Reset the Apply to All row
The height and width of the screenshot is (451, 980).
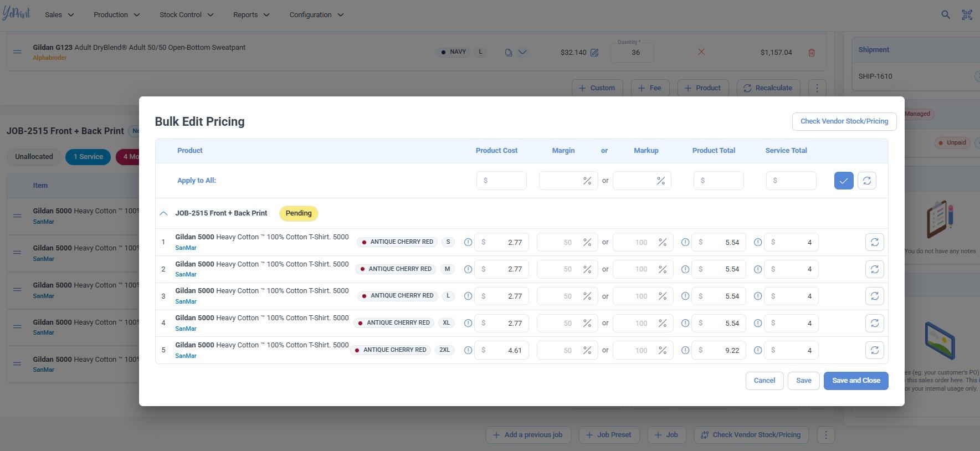[x=866, y=181]
